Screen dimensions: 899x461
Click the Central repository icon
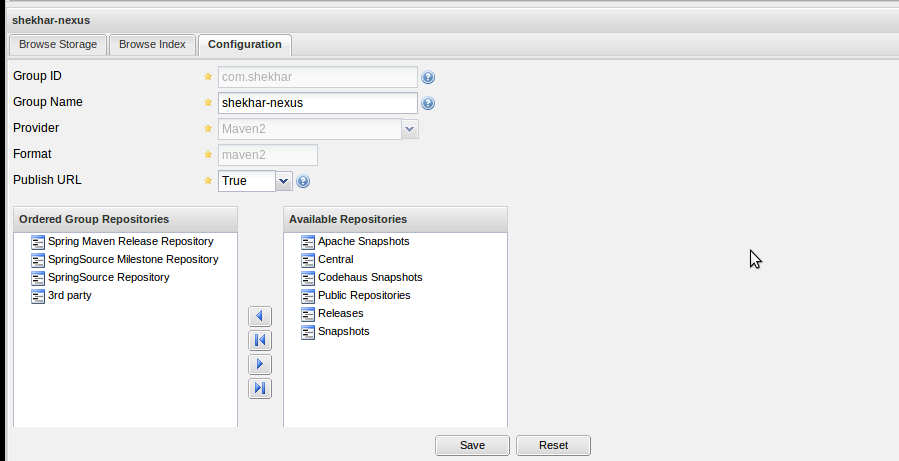[308, 260]
